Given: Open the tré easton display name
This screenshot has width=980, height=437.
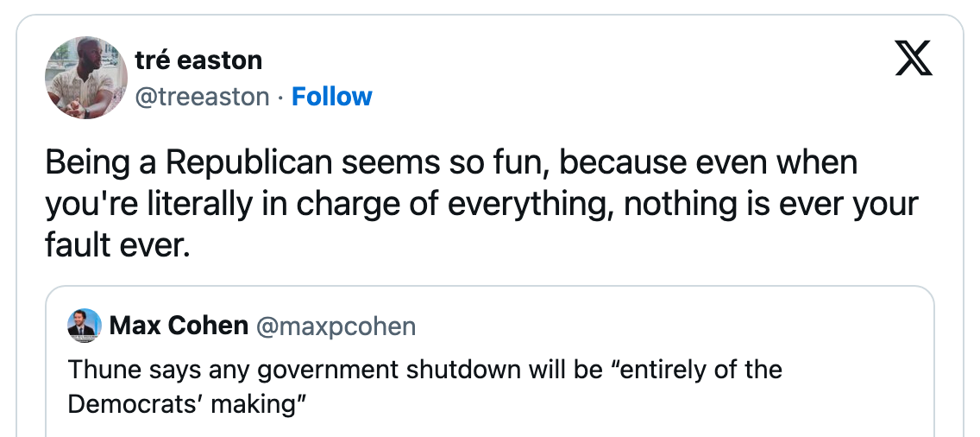Looking at the screenshot, I should (198, 60).
